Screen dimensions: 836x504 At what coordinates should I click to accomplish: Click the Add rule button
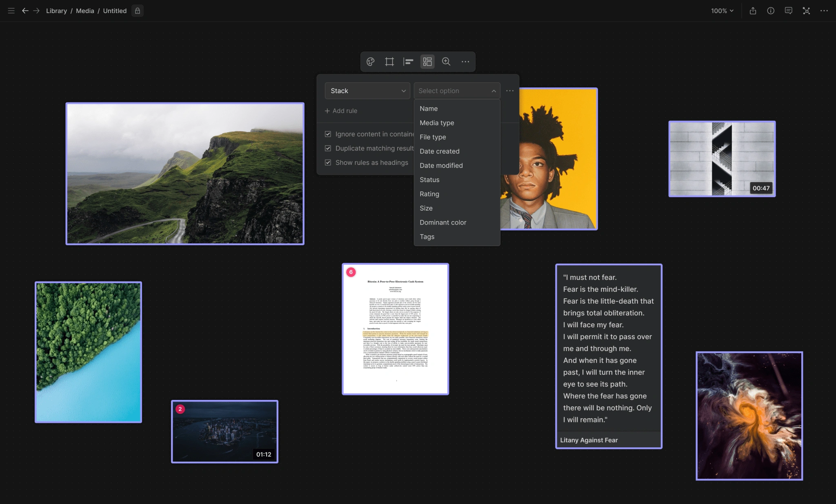[341, 111]
